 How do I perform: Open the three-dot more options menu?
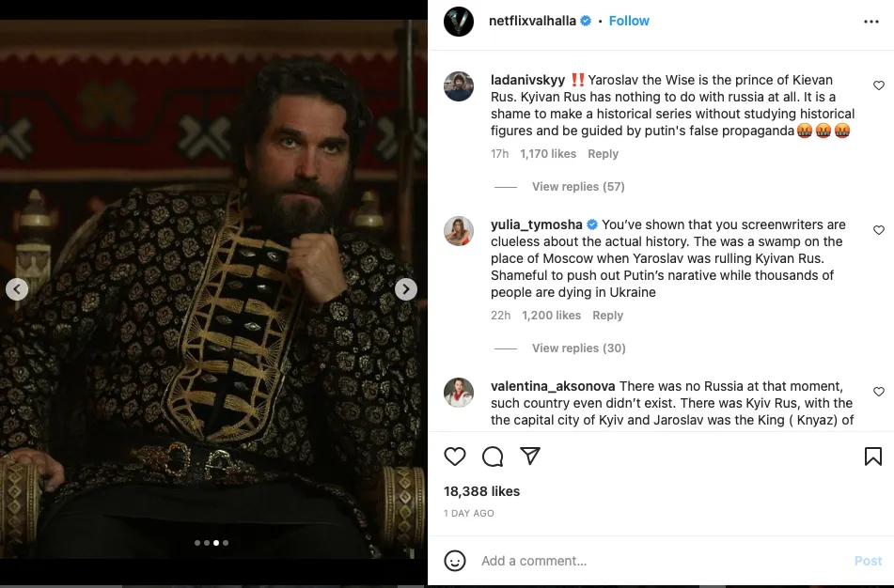871,22
